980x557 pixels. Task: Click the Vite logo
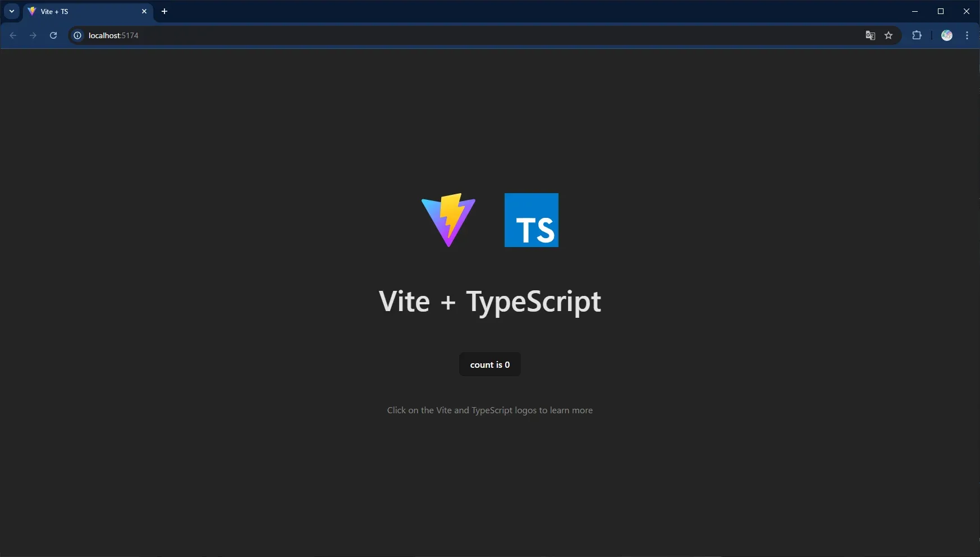(x=448, y=220)
